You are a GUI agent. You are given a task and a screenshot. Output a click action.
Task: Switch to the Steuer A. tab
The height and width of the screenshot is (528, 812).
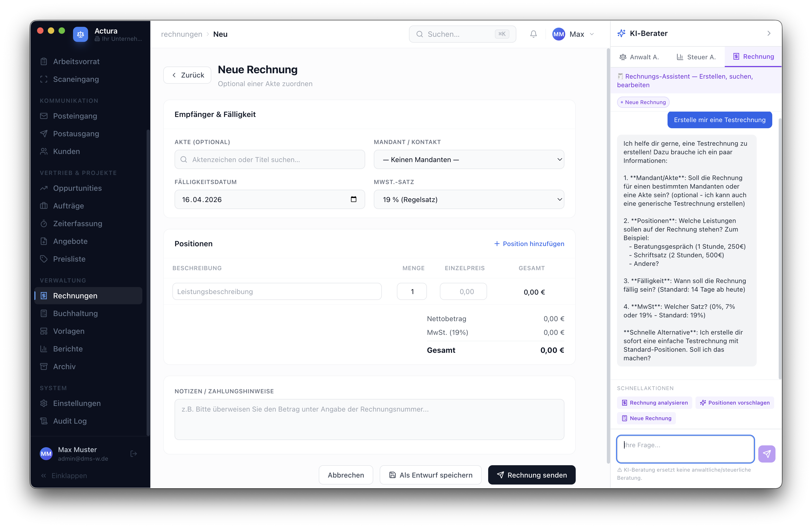(x=696, y=57)
